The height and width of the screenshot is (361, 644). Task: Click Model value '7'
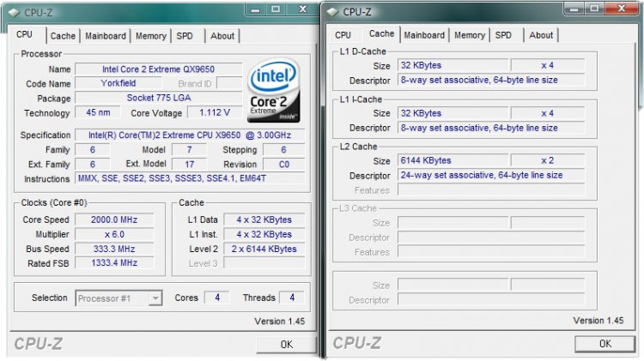coord(190,150)
